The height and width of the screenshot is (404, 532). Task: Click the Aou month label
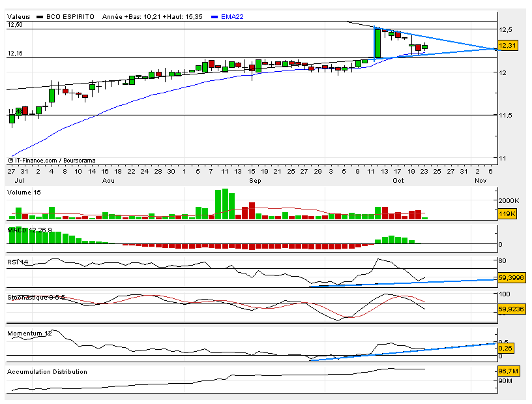click(x=109, y=180)
